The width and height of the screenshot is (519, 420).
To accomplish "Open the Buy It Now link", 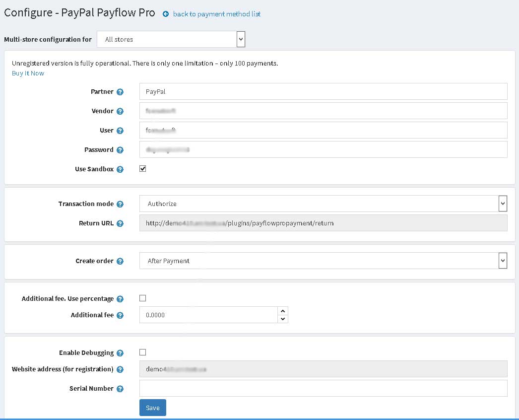I will [x=28, y=73].
